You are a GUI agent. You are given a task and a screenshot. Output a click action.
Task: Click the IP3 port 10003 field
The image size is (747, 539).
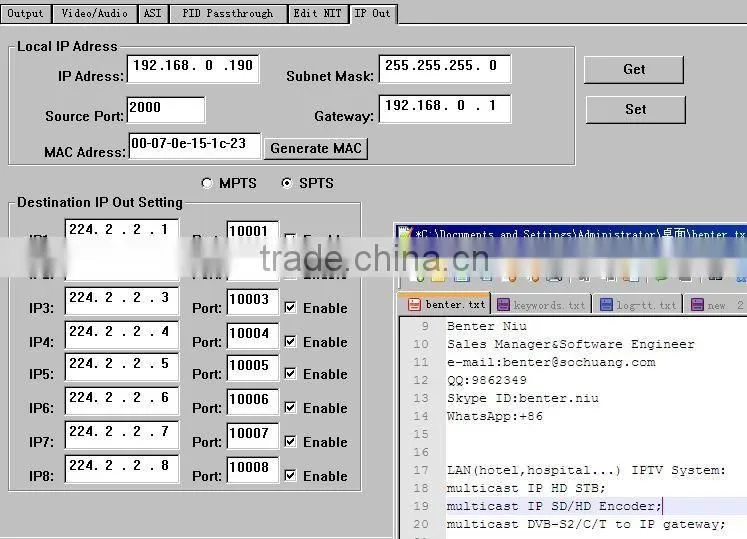coord(253,302)
